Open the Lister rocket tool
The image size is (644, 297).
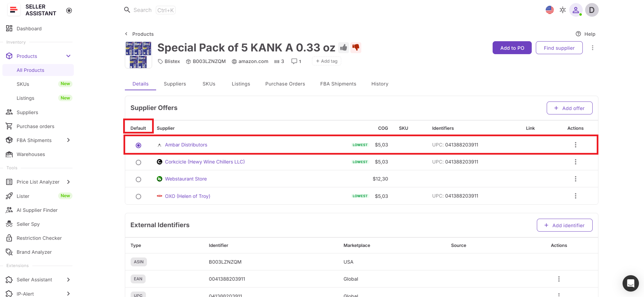(x=23, y=196)
